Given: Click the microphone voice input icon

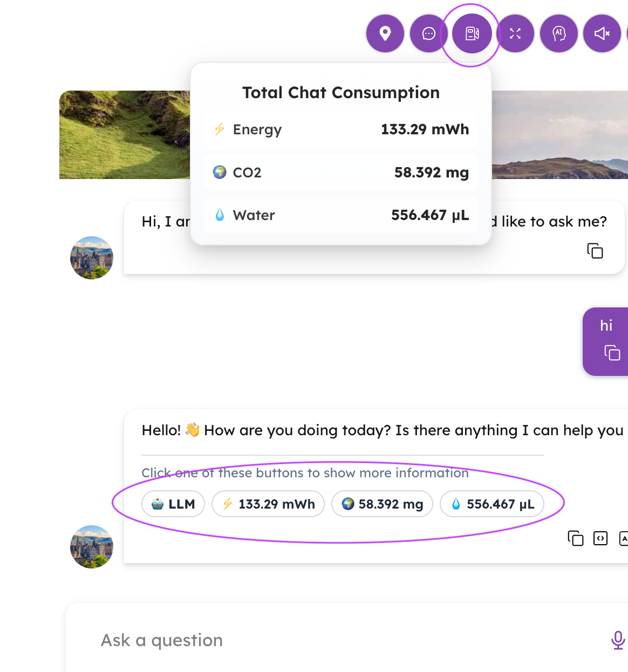Looking at the screenshot, I should point(618,640).
